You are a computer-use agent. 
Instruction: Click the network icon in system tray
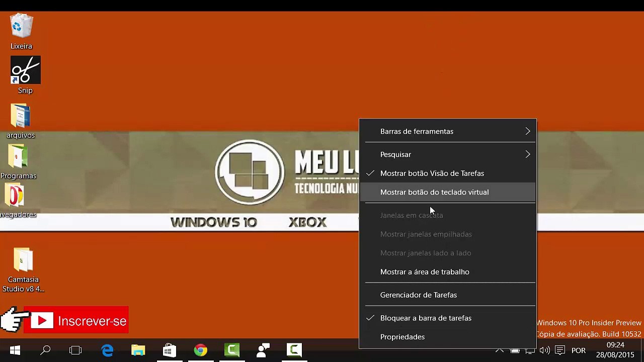click(529, 350)
